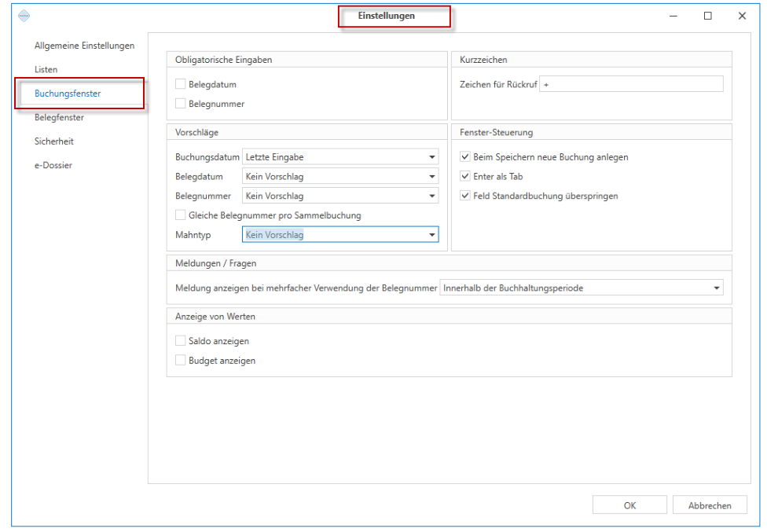Uncheck Beim Speichern neue Buchung anlegen

point(465,157)
